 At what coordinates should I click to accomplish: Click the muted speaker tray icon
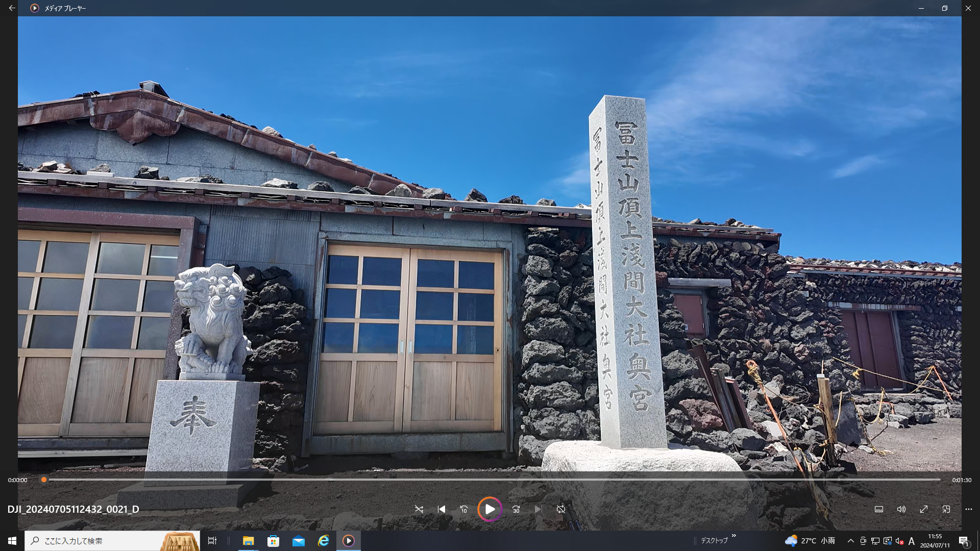click(900, 541)
